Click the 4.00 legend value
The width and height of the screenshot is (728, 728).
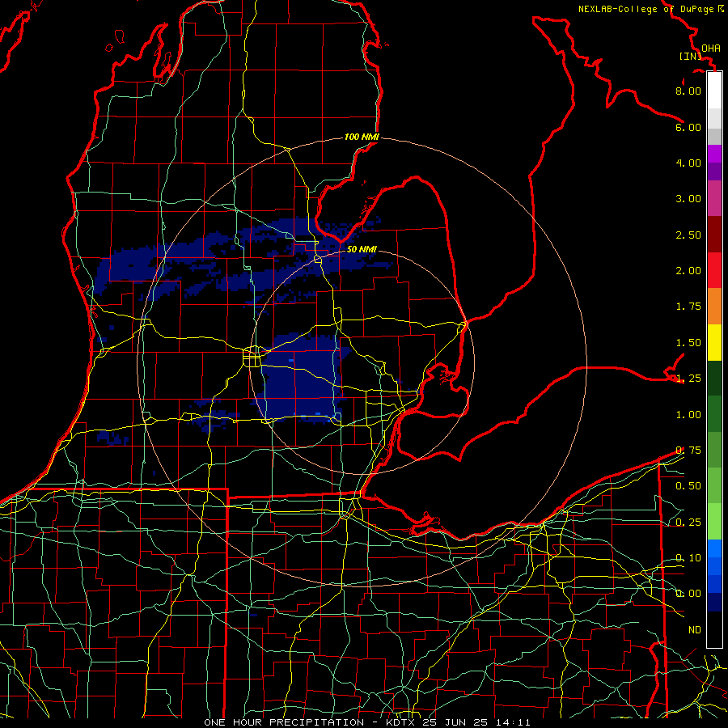[688, 163]
